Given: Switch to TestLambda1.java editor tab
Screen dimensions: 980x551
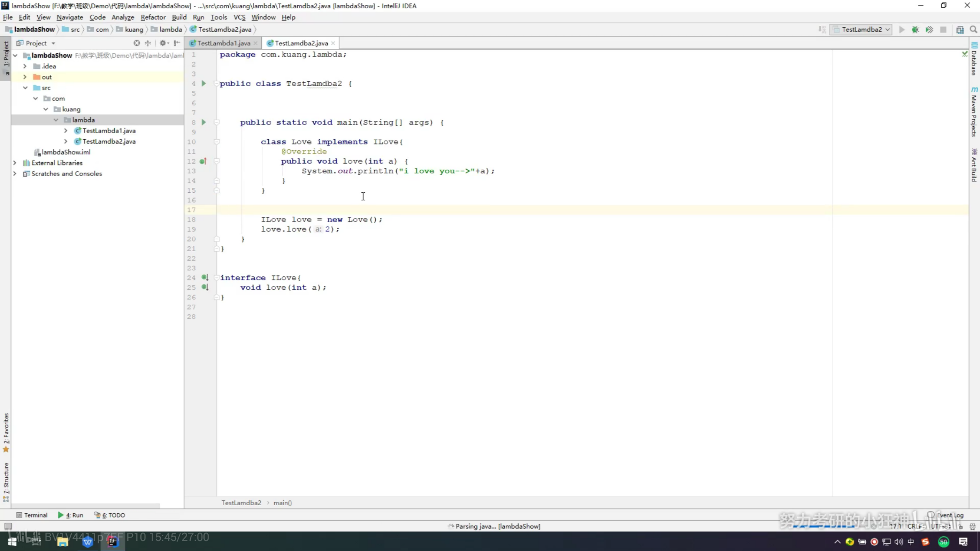Looking at the screenshot, I should [x=223, y=43].
